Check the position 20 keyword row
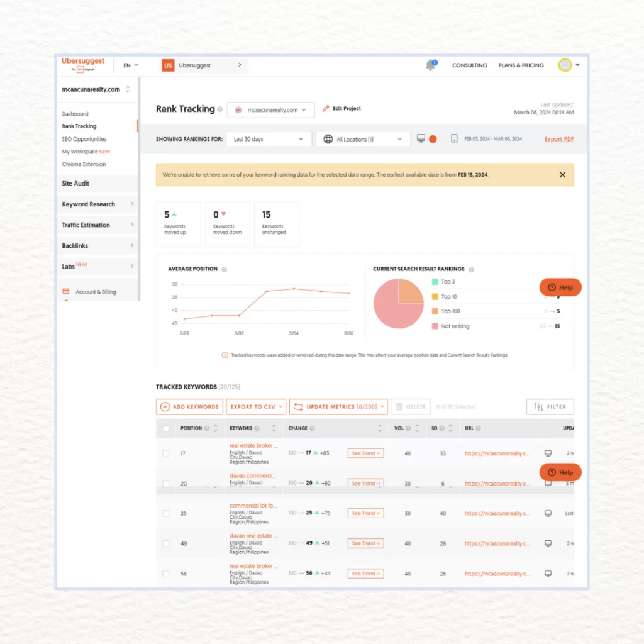The image size is (644, 644). (x=166, y=484)
